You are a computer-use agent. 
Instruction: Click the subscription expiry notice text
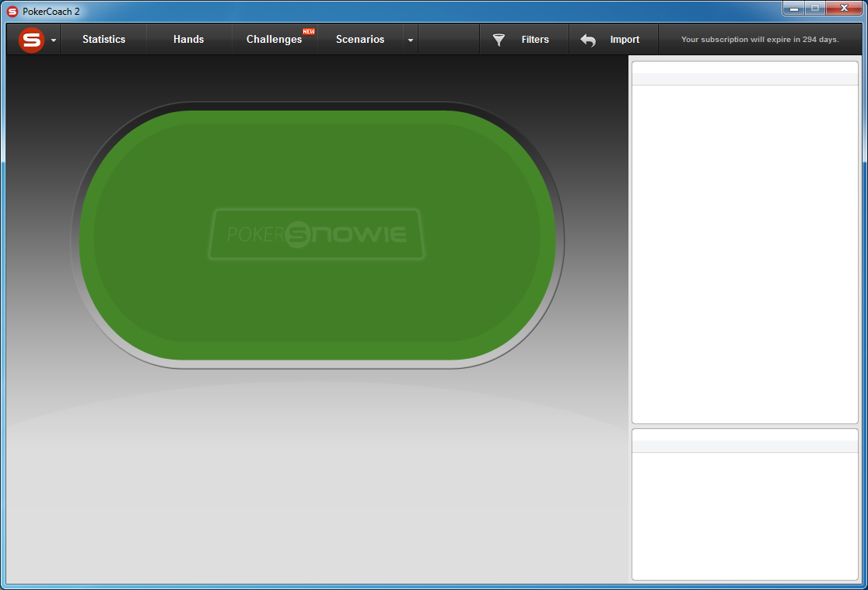pos(760,40)
